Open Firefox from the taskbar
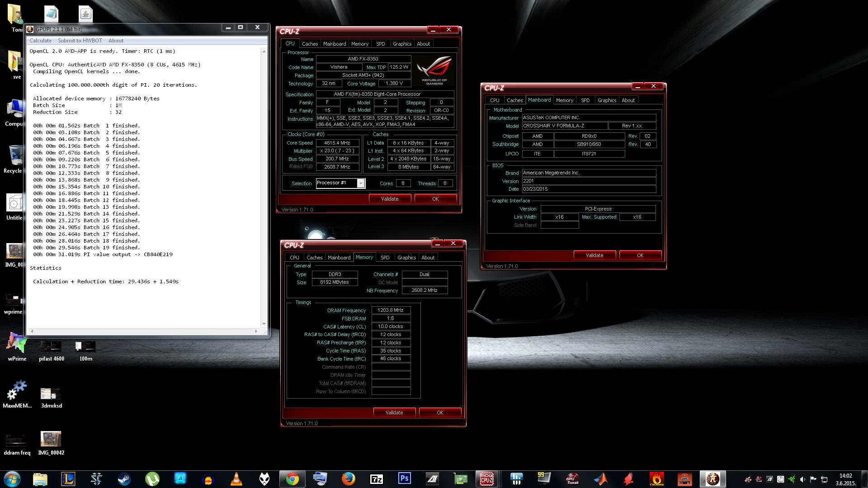This screenshot has width=868, height=488. pos(349,479)
